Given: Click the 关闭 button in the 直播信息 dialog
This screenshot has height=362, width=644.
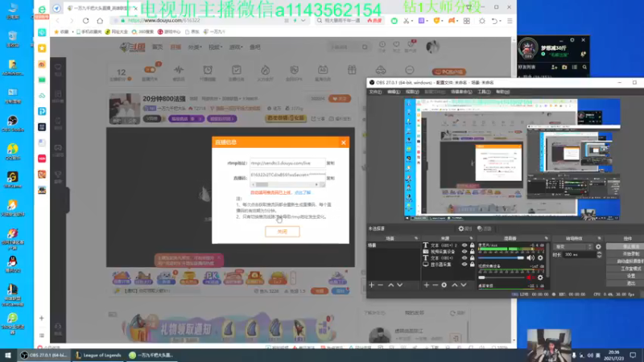Looking at the screenshot, I should [283, 232].
